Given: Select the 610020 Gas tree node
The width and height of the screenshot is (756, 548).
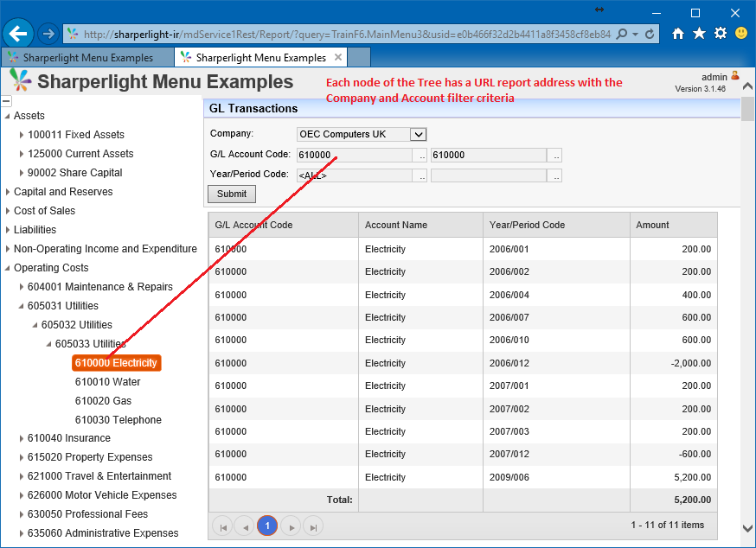Looking at the screenshot, I should (x=103, y=401).
